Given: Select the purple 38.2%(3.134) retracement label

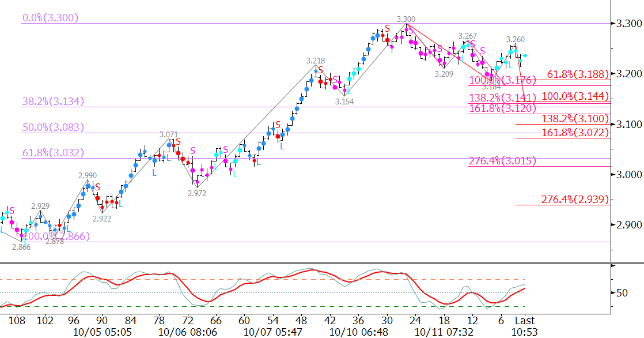Looking at the screenshot, I should 54,102.
